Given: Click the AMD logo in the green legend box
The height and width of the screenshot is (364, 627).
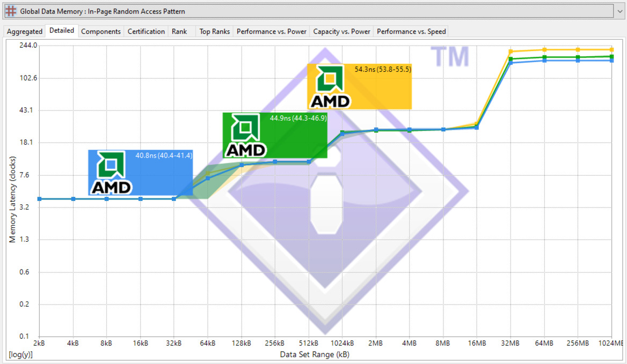Looking at the screenshot, I should coord(245,135).
